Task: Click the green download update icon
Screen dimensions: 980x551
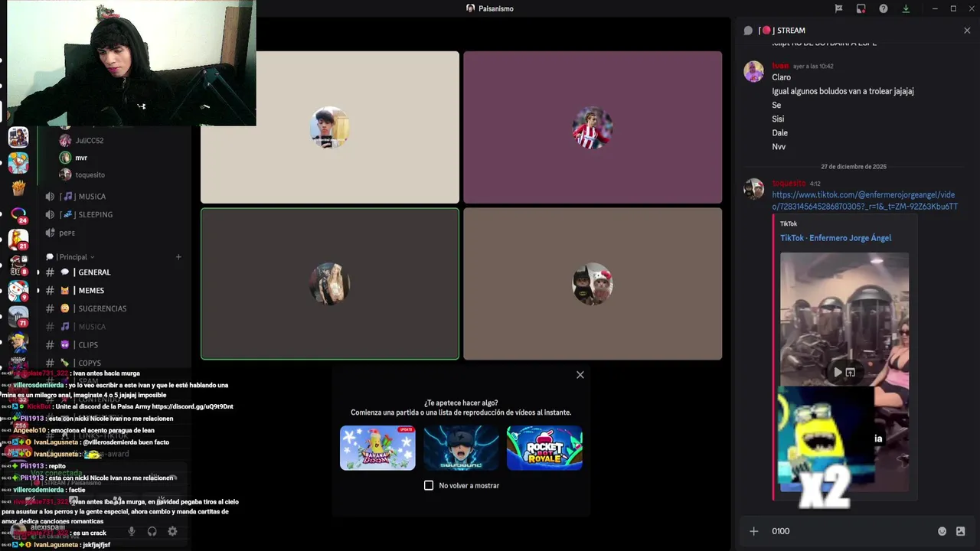Action: pos(906,8)
